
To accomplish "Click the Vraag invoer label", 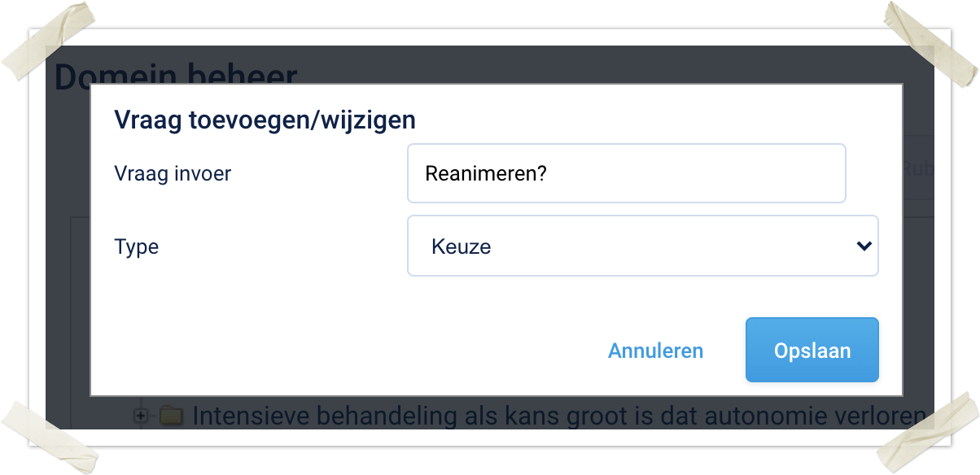I will [x=173, y=173].
